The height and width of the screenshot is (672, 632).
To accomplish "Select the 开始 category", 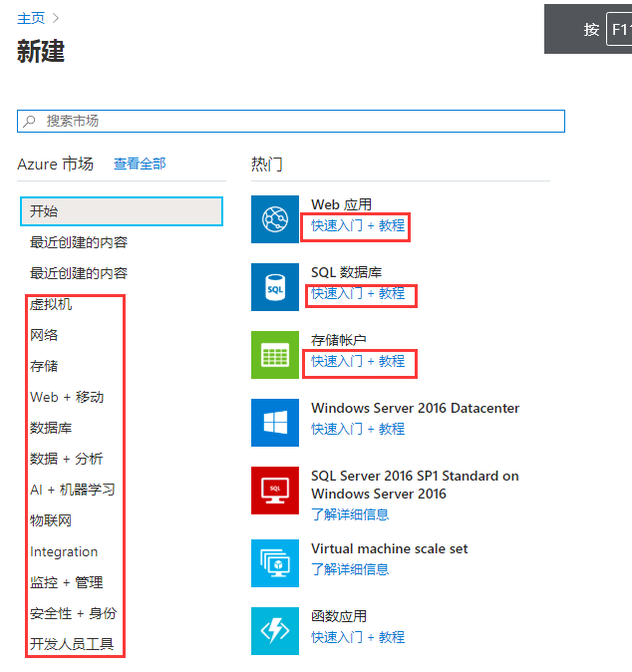I will (x=122, y=211).
